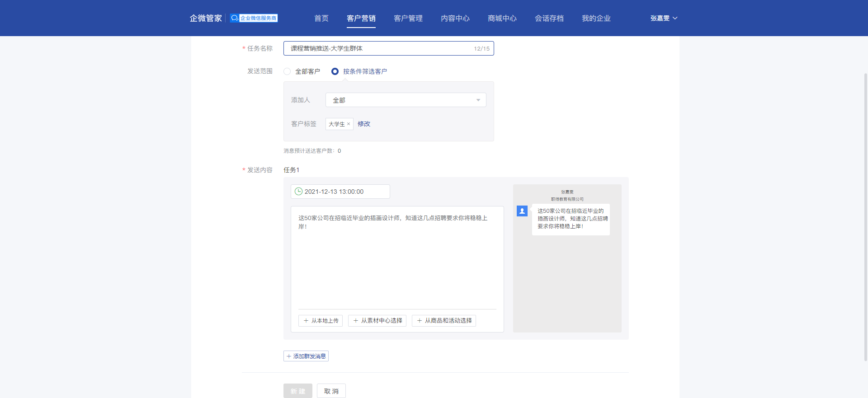
Task: Click the 12/15 character counter
Action: pos(481,49)
